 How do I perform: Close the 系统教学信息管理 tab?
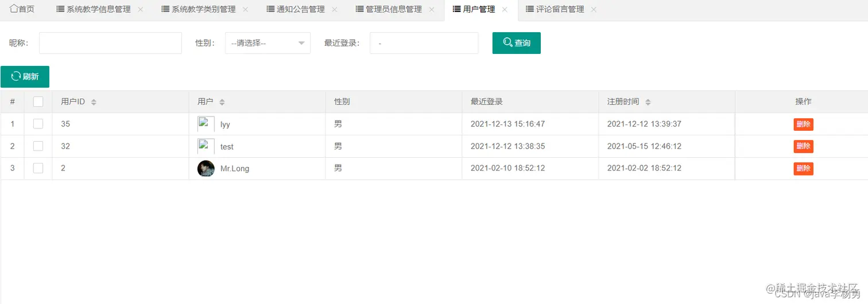click(x=141, y=10)
